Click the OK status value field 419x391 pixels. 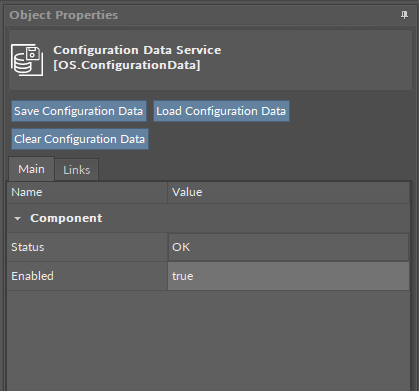288,247
